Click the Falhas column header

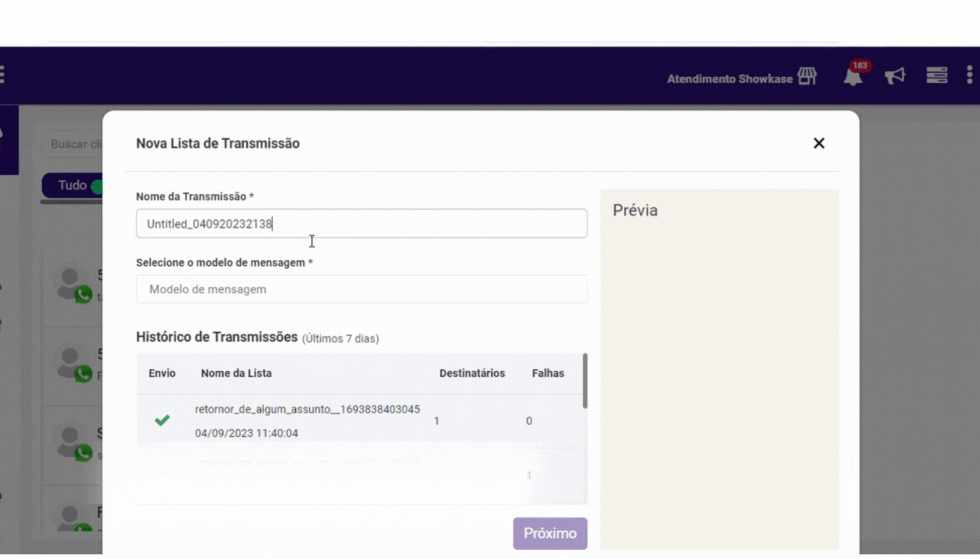click(548, 373)
